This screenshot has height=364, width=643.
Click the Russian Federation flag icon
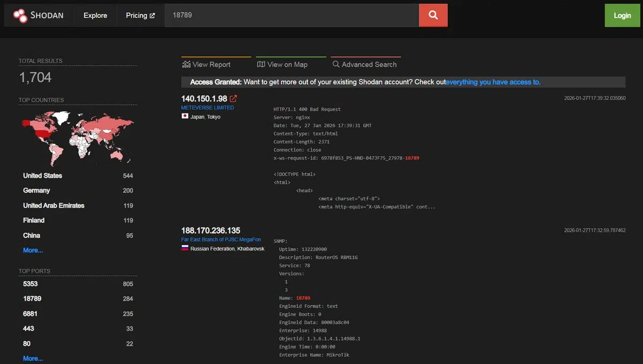[185, 248]
